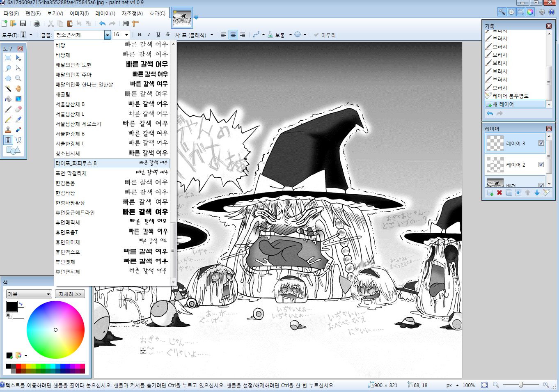Click the 마무리 finish button
Screen dimensions: 559x392
pyautogui.click(x=325, y=35)
